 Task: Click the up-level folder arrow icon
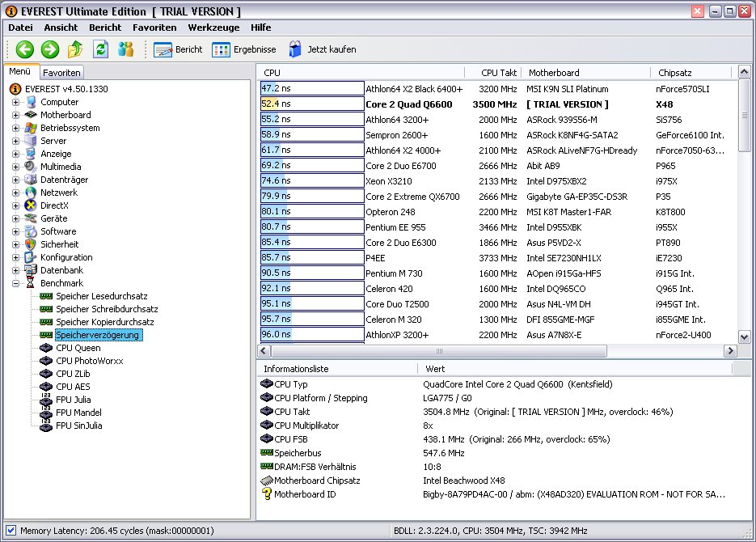tap(75, 49)
